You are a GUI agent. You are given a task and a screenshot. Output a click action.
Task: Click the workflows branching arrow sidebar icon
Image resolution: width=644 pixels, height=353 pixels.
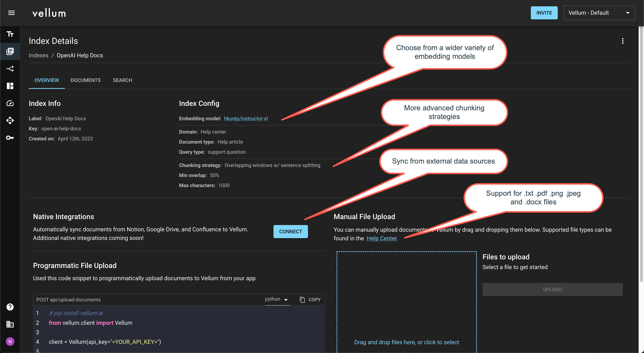(x=10, y=68)
